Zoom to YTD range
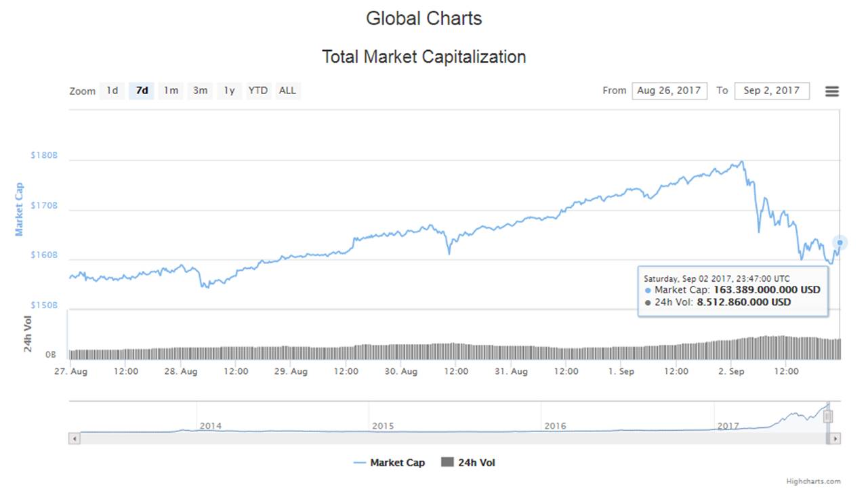The height and width of the screenshot is (491, 868). (258, 91)
